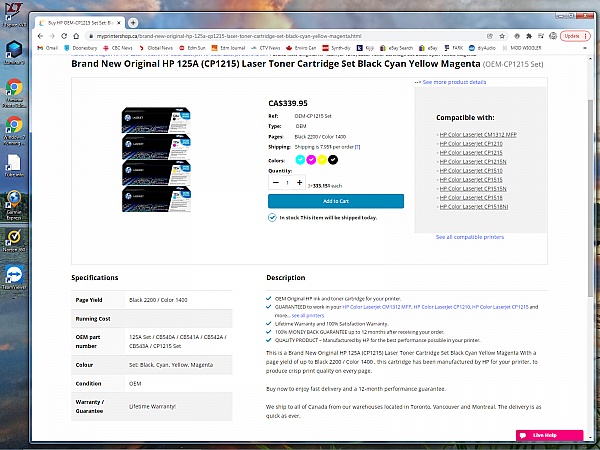
Task: Open the Norton 360 desktop shortcut
Action: [x=14, y=241]
